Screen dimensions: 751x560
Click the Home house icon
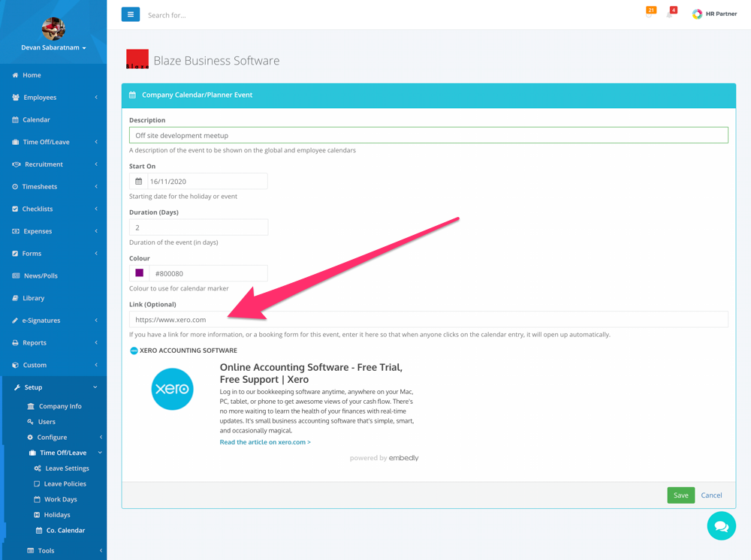15,75
